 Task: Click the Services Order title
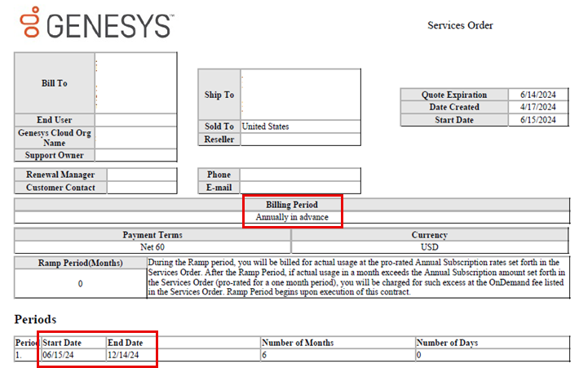[460, 25]
